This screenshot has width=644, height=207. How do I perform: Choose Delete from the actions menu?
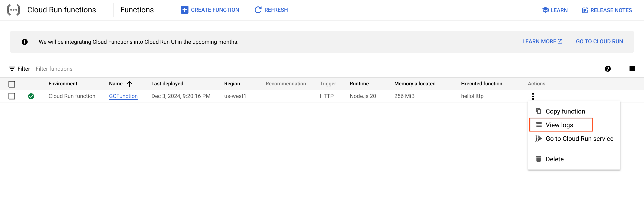pyautogui.click(x=574, y=159)
